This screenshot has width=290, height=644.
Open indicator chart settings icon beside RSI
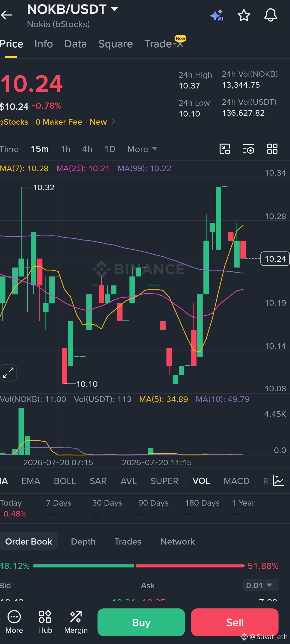pos(278,481)
